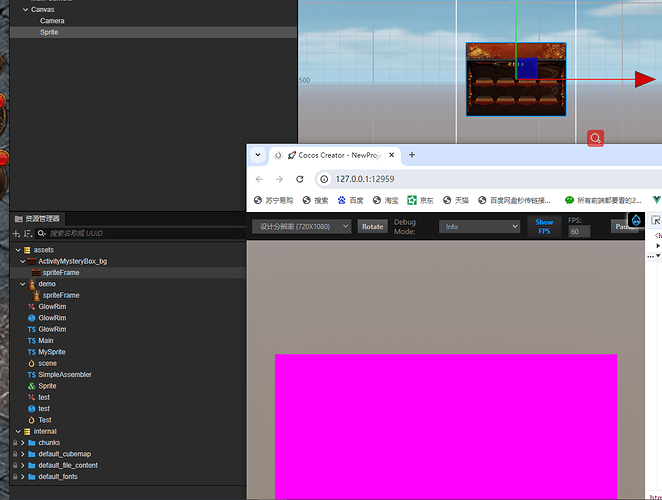The width and height of the screenshot is (662, 500).
Task: Toggle Show FPS in preview toolbar
Action: click(544, 226)
